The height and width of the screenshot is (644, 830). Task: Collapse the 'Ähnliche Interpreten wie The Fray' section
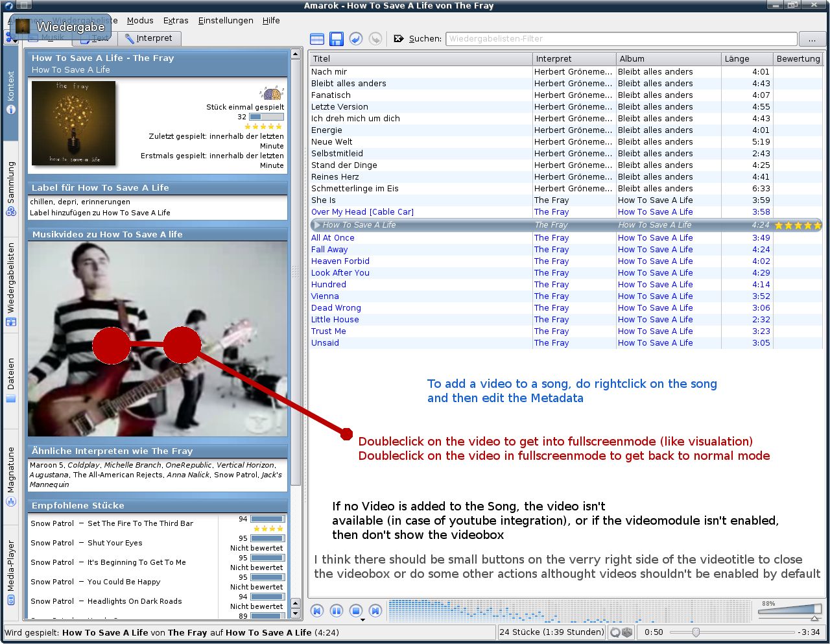coord(158,451)
